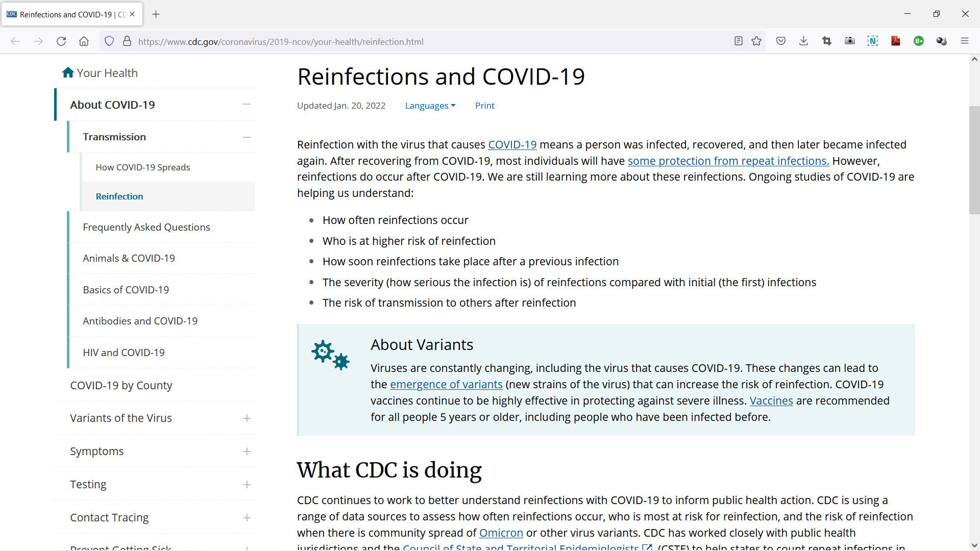Open Frequently Asked Questions sidebar item

pyautogui.click(x=146, y=227)
